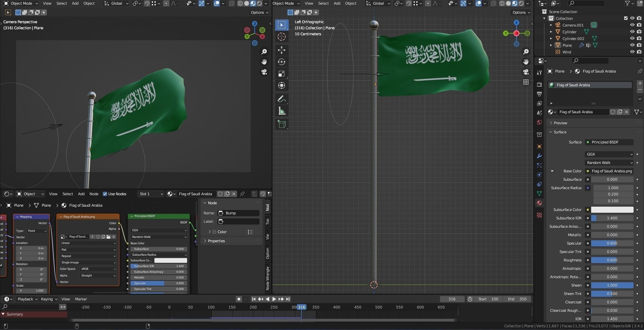Image resolution: width=644 pixels, height=330 pixels.
Task: Toggle camera view in Left Orthographic viewport
Action: click(x=526, y=72)
